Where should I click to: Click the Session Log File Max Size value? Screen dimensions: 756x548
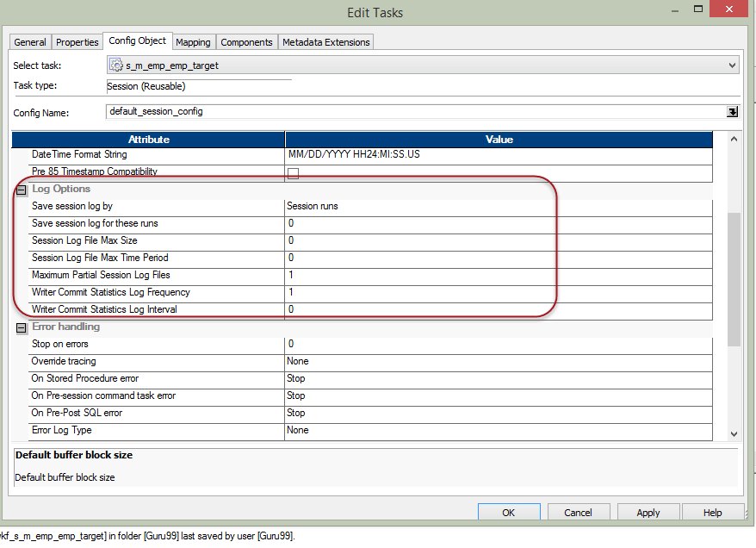pyautogui.click(x=498, y=241)
